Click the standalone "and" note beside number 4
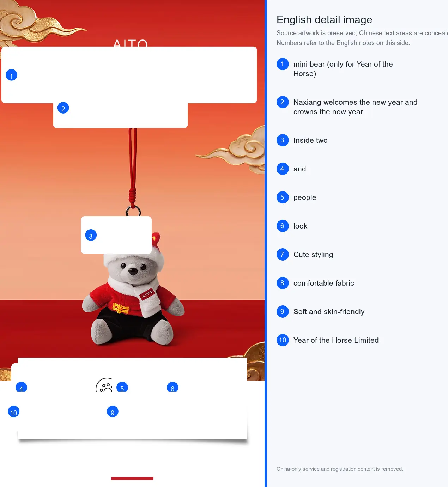The width and height of the screenshot is (448, 487). point(299,169)
